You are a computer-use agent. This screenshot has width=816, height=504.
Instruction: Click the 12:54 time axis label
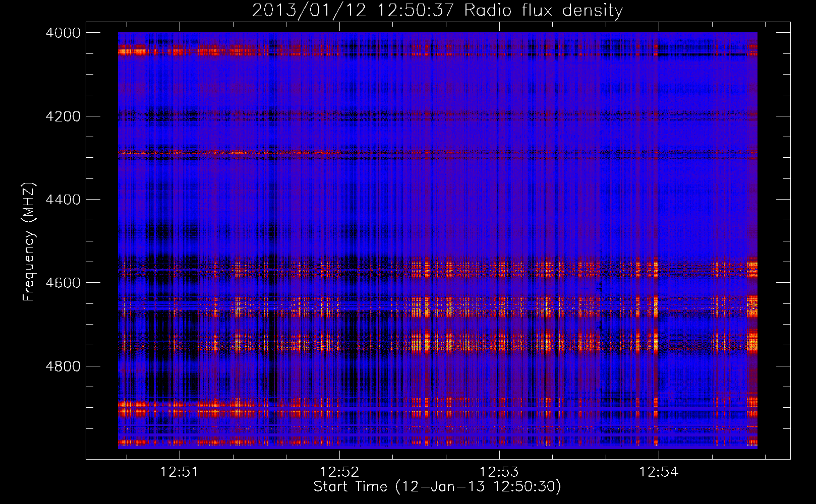659,472
